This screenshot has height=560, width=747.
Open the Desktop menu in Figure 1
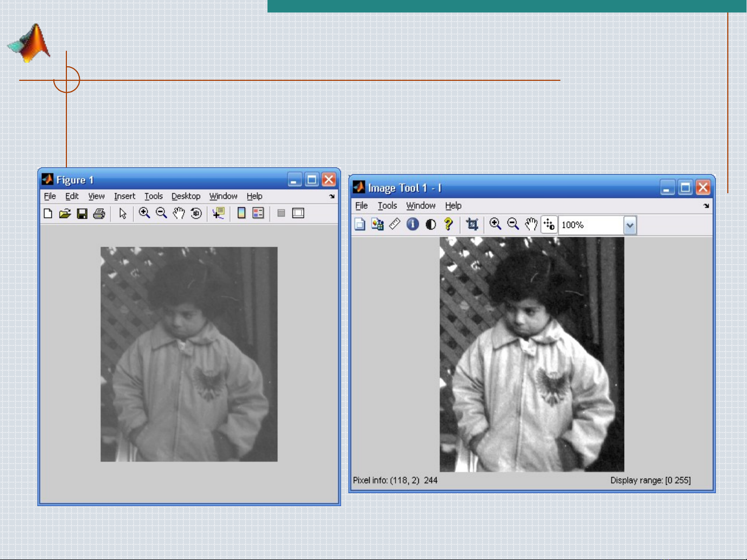pyautogui.click(x=186, y=196)
